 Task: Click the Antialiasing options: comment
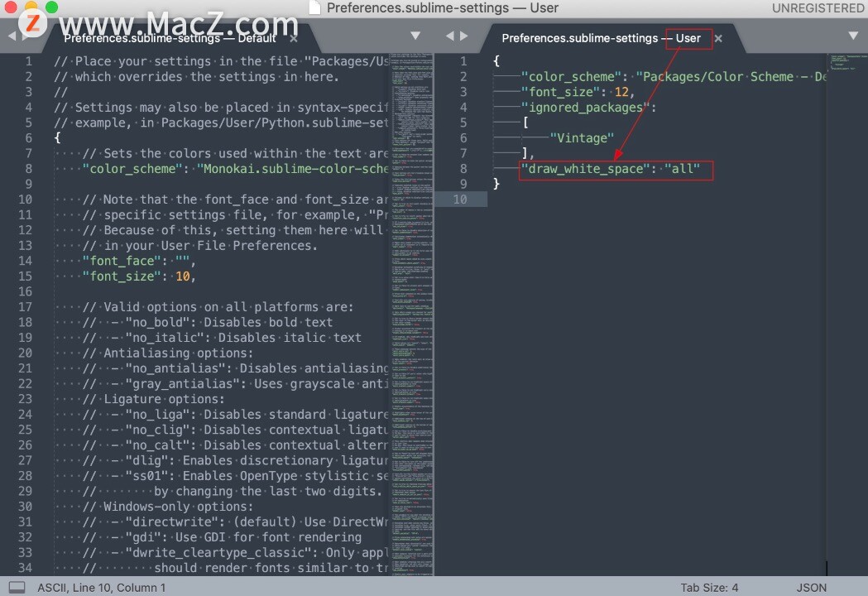pos(168,353)
